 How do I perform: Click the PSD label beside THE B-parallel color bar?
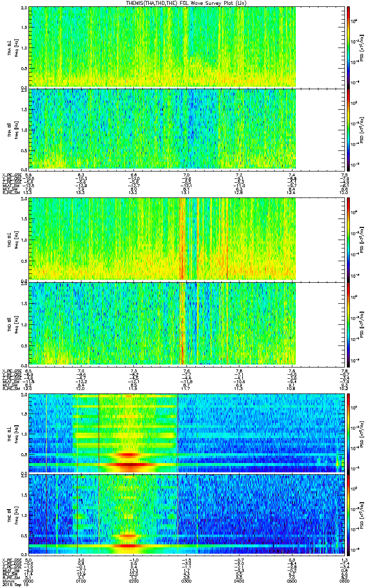362,514
